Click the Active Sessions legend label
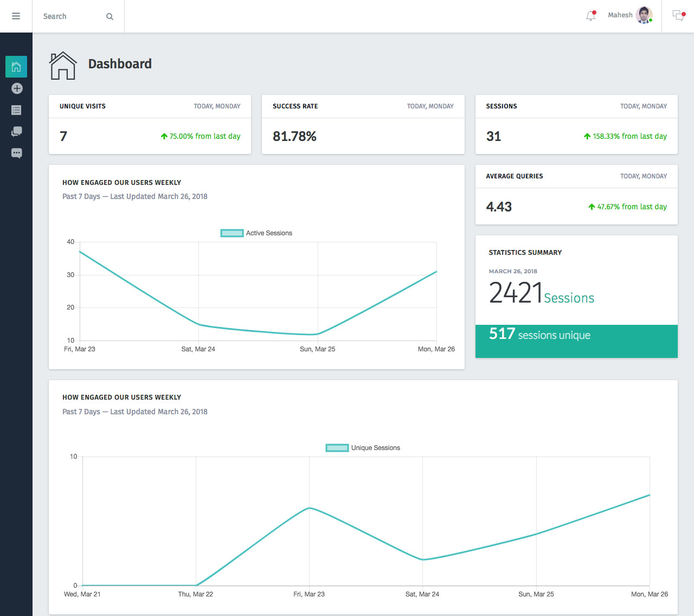694x616 pixels. coord(269,233)
